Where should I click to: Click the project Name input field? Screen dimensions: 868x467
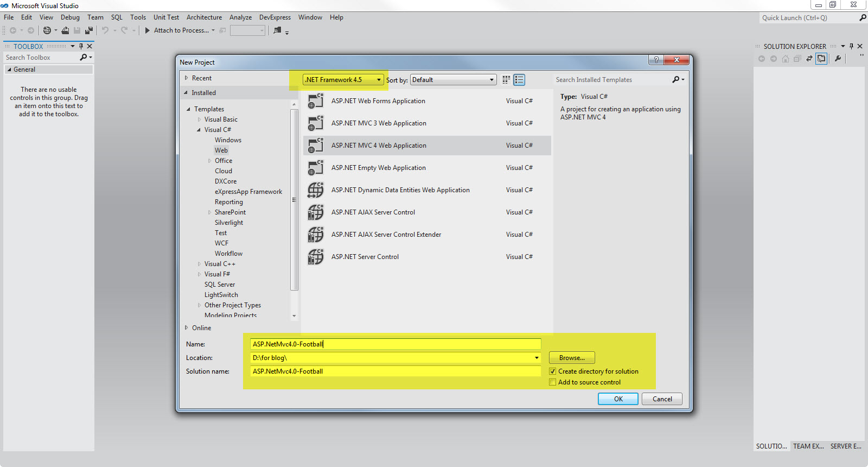coord(395,344)
